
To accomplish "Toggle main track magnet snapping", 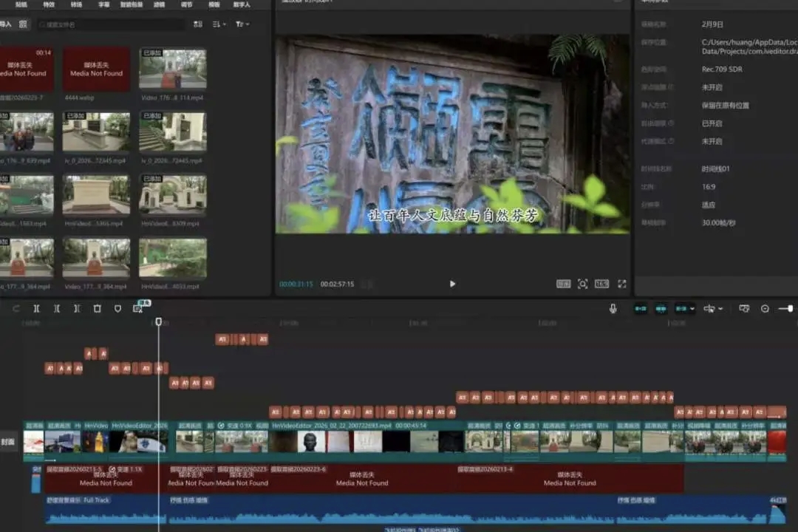I will (x=640, y=309).
